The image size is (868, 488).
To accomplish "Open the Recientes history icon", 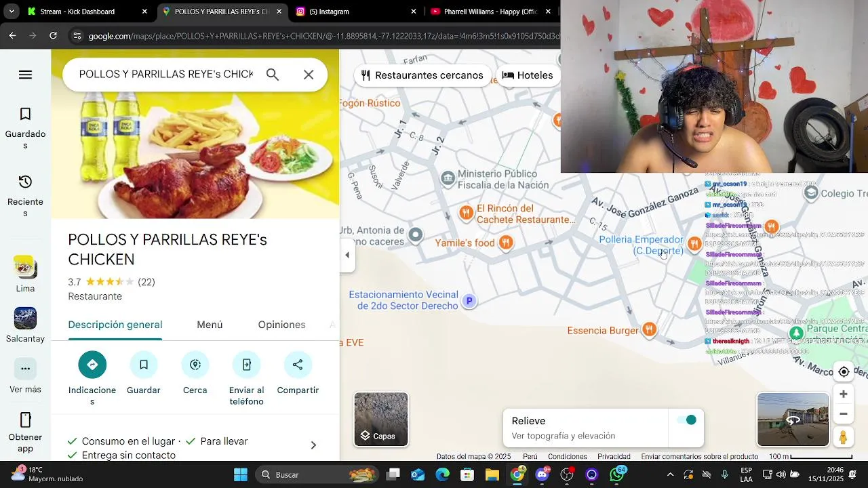I will coord(25,182).
